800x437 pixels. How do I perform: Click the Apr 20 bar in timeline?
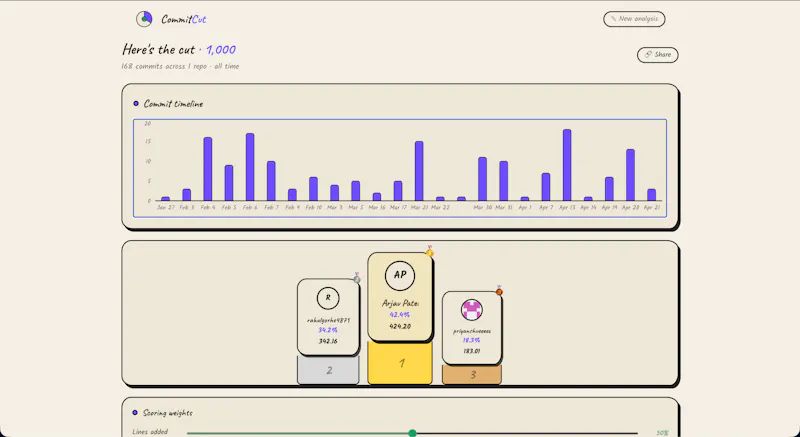[x=630, y=175]
